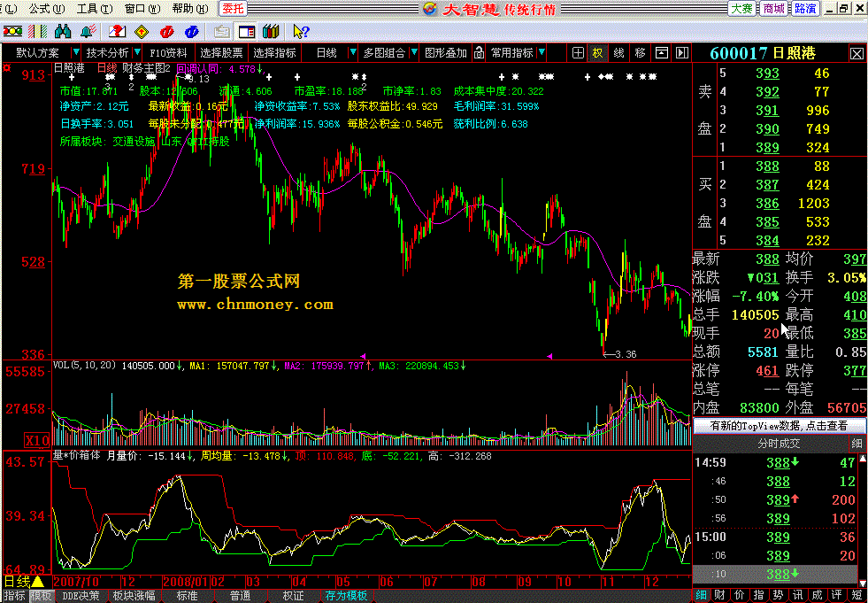The width and height of the screenshot is (868, 603).
Task: Click 存为模板 to save template
Action: tap(347, 596)
